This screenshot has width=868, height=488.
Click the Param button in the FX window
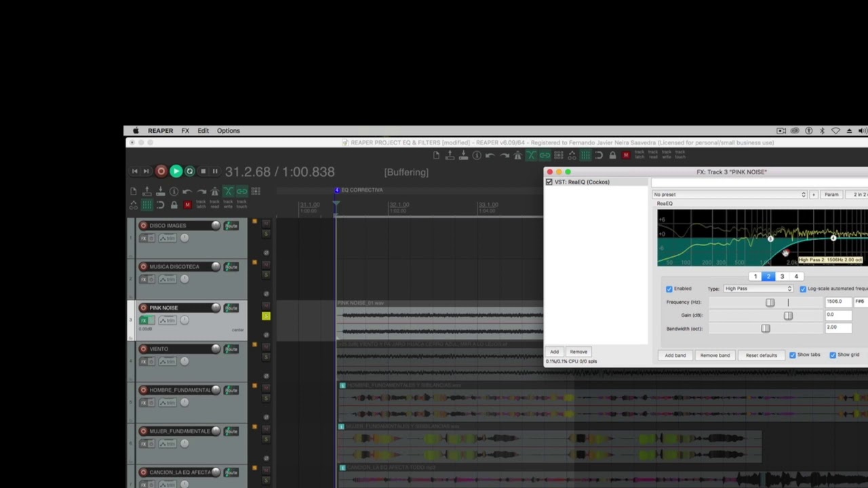(x=831, y=195)
